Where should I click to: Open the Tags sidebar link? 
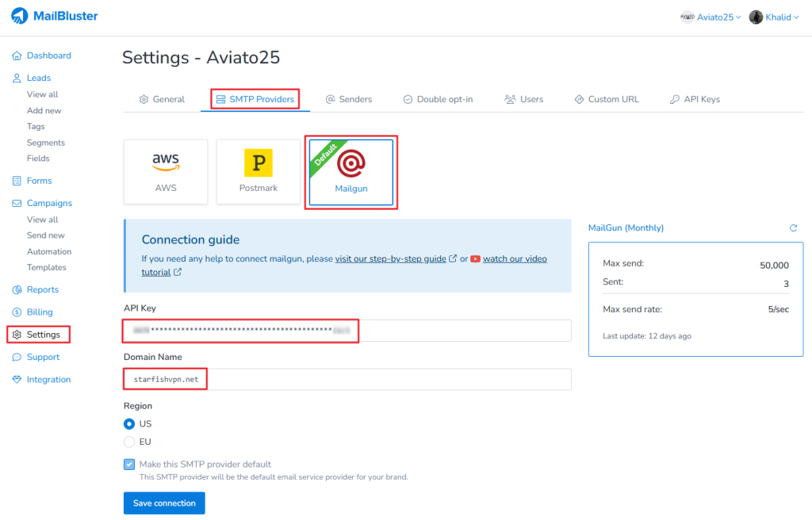coord(36,126)
